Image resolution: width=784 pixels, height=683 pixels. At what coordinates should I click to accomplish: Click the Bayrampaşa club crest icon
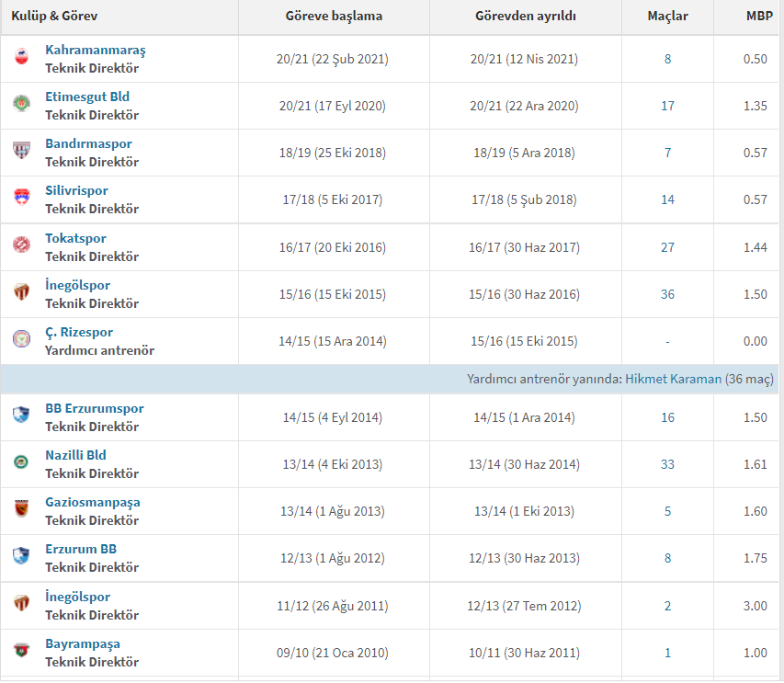pyautogui.click(x=21, y=652)
